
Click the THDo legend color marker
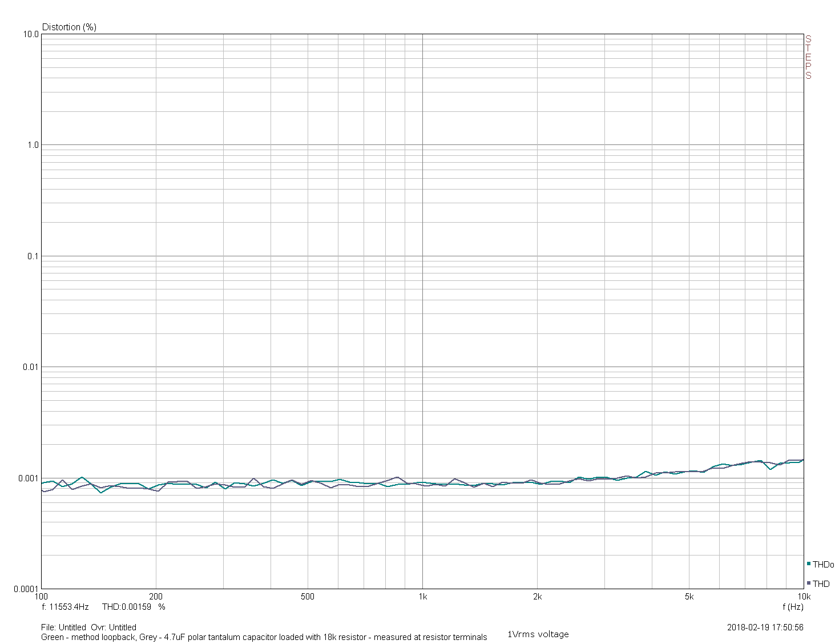coord(809,564)
